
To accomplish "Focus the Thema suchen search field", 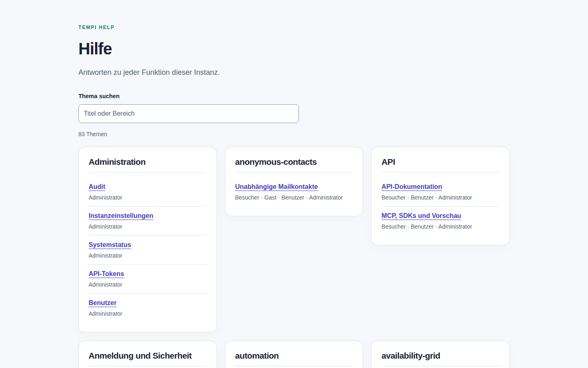I will point(189,114).
